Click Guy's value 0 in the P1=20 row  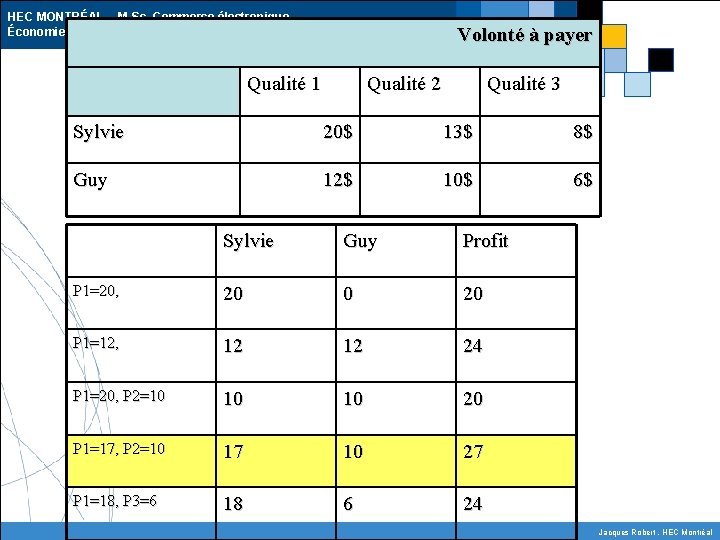348,294
